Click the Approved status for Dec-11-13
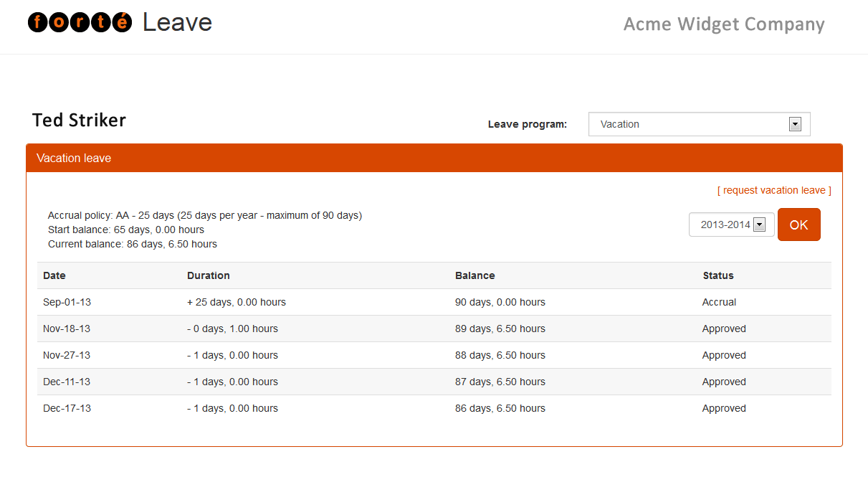Viewport: 868px width, 477px height. point(724,382)
